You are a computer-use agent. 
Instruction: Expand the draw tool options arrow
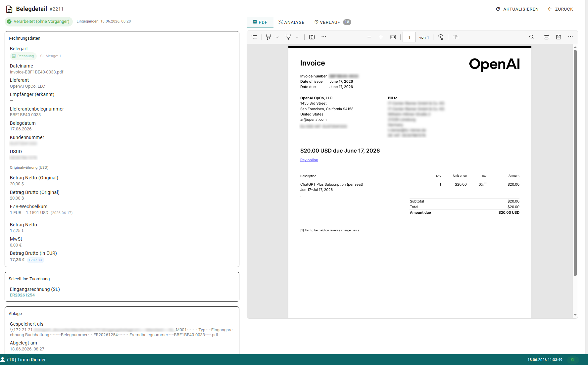click(x=297, y=37)
